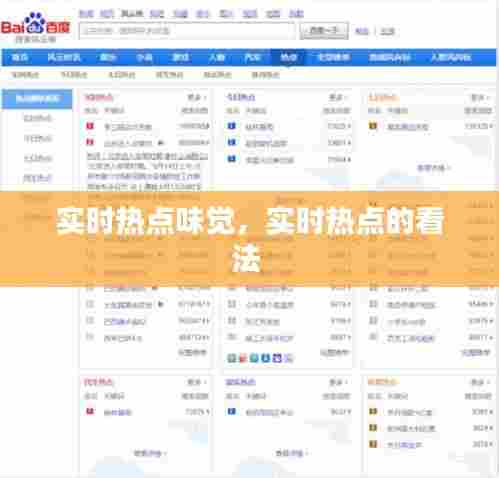This screenshot has height=478, width=499.
Task: Expand 更多 in the 今日热点 panel
Action: tap(338, 98)
